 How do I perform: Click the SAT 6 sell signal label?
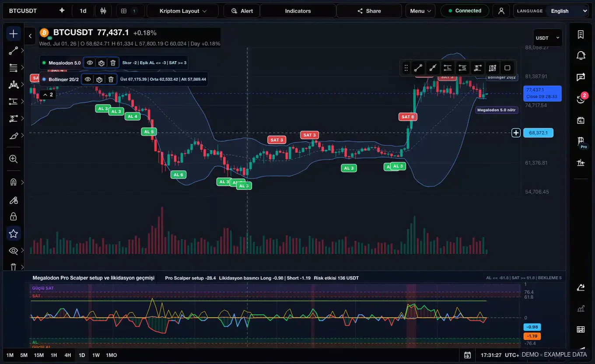pos(408,117)
